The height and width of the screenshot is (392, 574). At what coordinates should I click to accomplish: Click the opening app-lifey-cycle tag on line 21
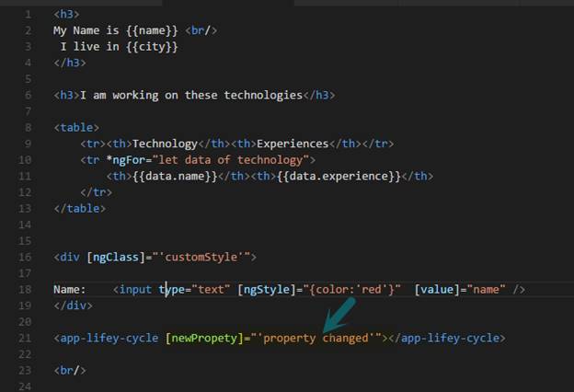106,338
